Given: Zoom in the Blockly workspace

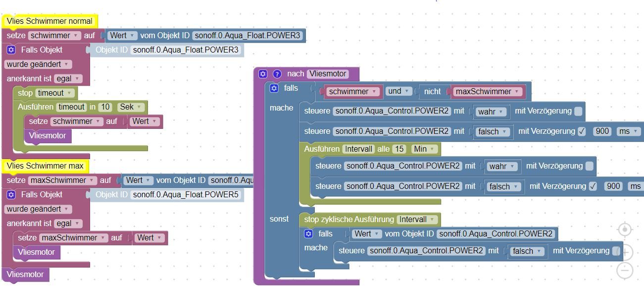Looking at the screenshot, I should [625, 252].
